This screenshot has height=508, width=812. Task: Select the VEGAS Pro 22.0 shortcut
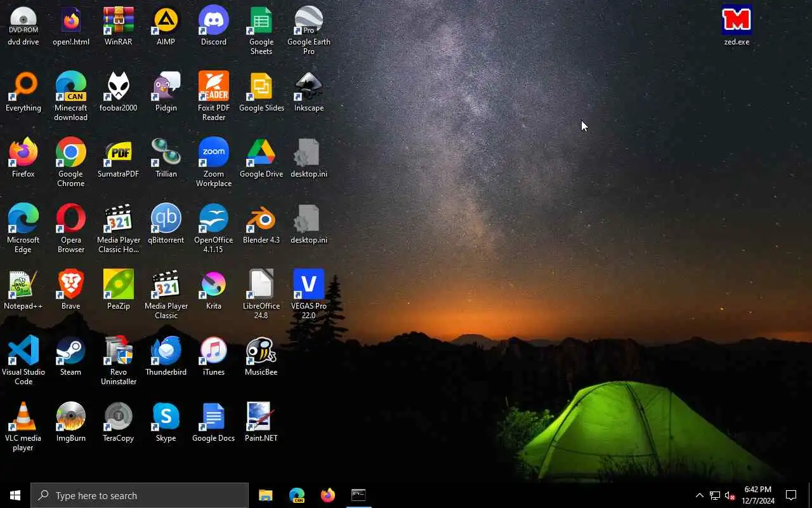(x=309, y=295)
